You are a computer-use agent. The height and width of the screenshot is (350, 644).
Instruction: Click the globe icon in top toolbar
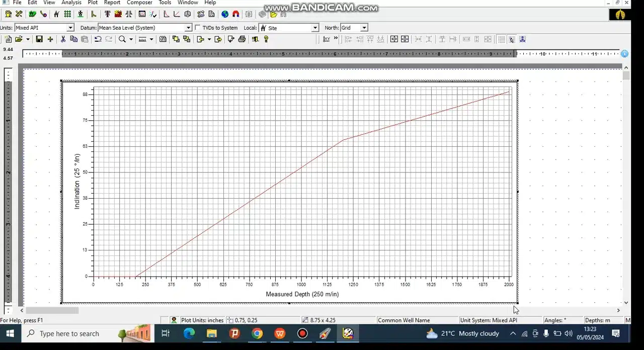point(225,15)
